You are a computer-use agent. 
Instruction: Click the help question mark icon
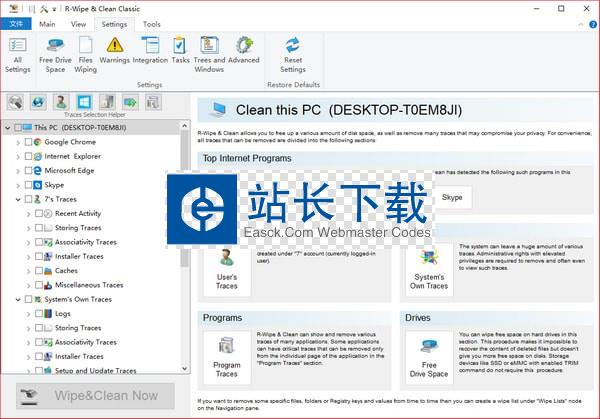pos(593,24)
